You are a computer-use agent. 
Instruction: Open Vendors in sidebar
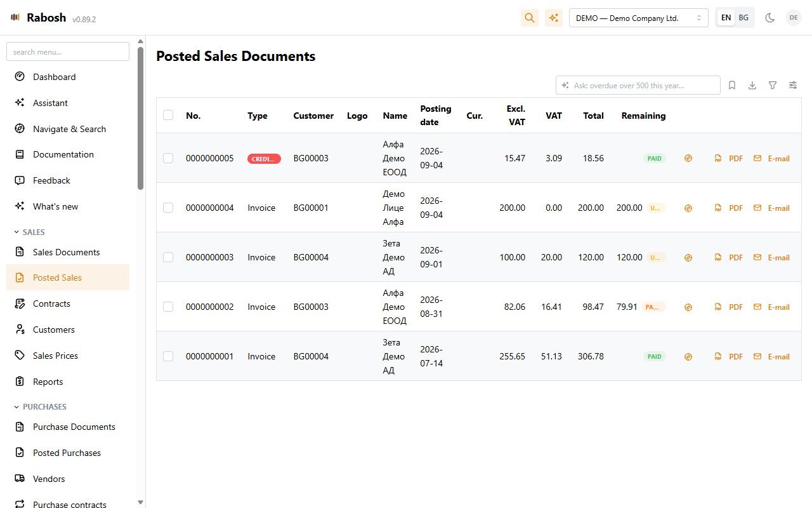(x=68, y=479)
